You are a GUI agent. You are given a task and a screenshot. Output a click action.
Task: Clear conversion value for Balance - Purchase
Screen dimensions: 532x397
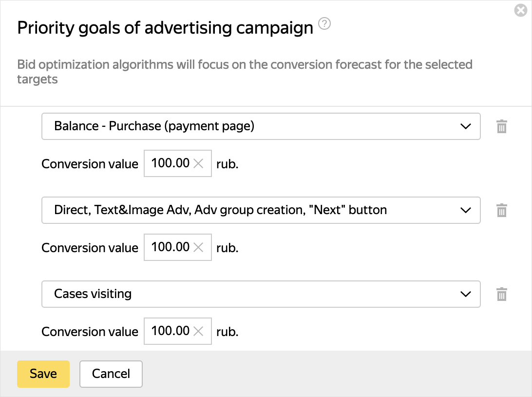pyautogui.click(x=198, y=164)
